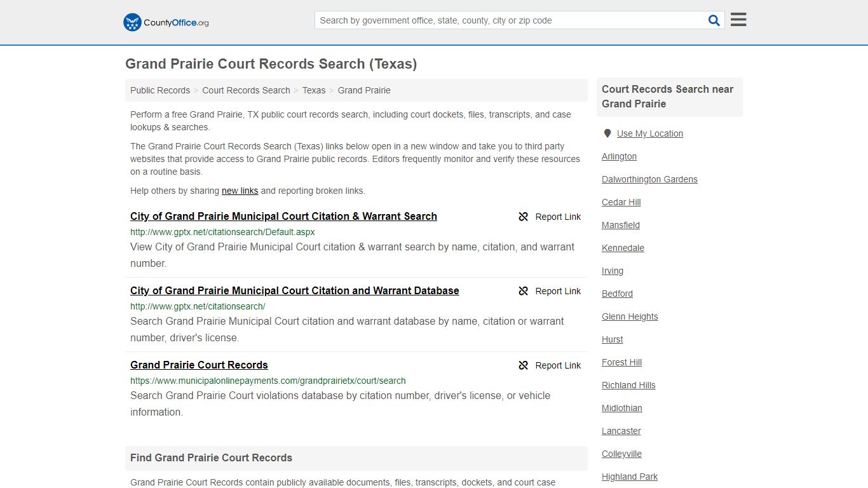Open Bedford link
This screenshot has height=488, width=868.
[617, 294]
